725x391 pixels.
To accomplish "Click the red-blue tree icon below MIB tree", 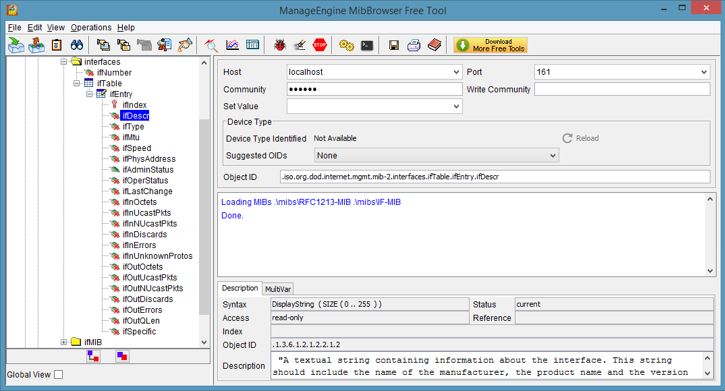I will point(93,356).
